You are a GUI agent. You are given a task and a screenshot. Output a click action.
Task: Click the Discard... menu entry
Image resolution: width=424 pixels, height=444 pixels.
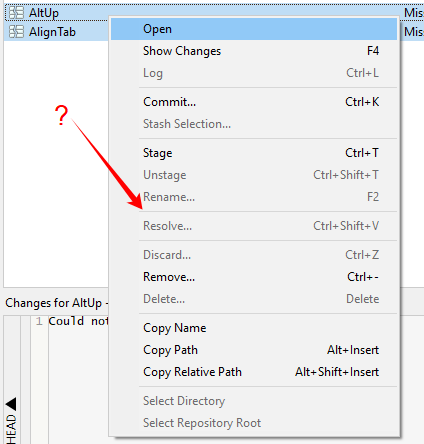point(254,255)
